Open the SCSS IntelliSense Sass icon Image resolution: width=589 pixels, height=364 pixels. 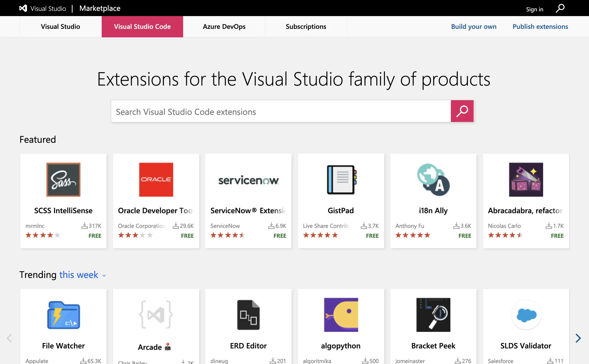[63, 180]
